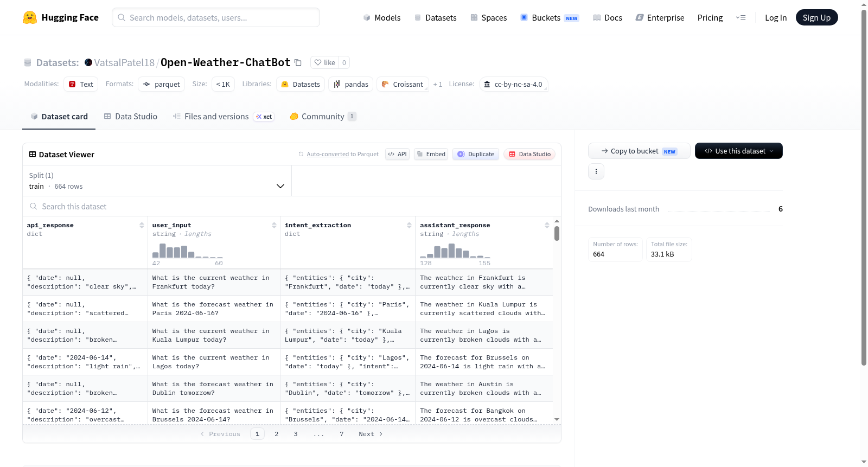
Task: Select the <1K size tag
Action: pos(223,84)
